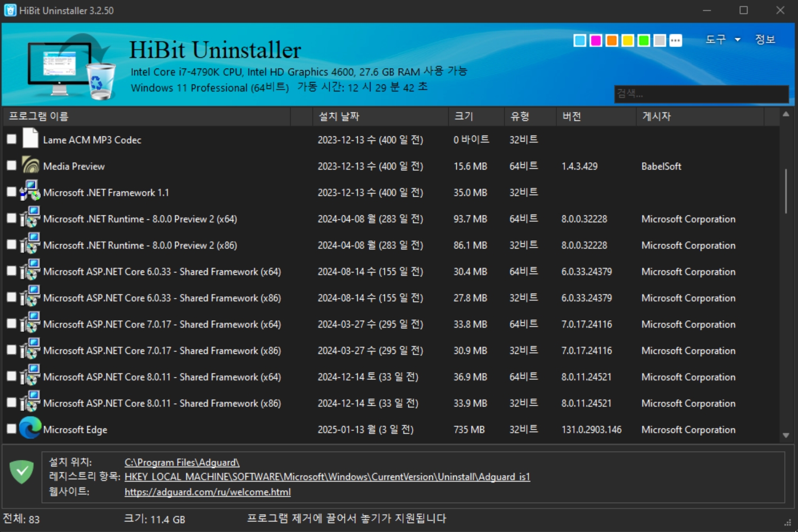This screenshot has height=532, width=798.
Task: Select checkbox for .NET Runtime 8.0.0 Preview 2 (x86)
Action: [x=11, y=244]
